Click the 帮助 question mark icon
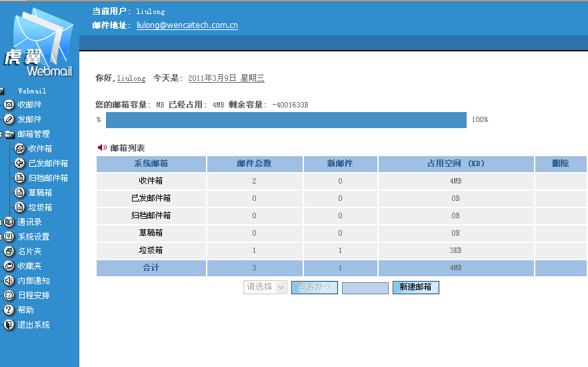This screenshot has height=367, width=588. coord(9,310)
